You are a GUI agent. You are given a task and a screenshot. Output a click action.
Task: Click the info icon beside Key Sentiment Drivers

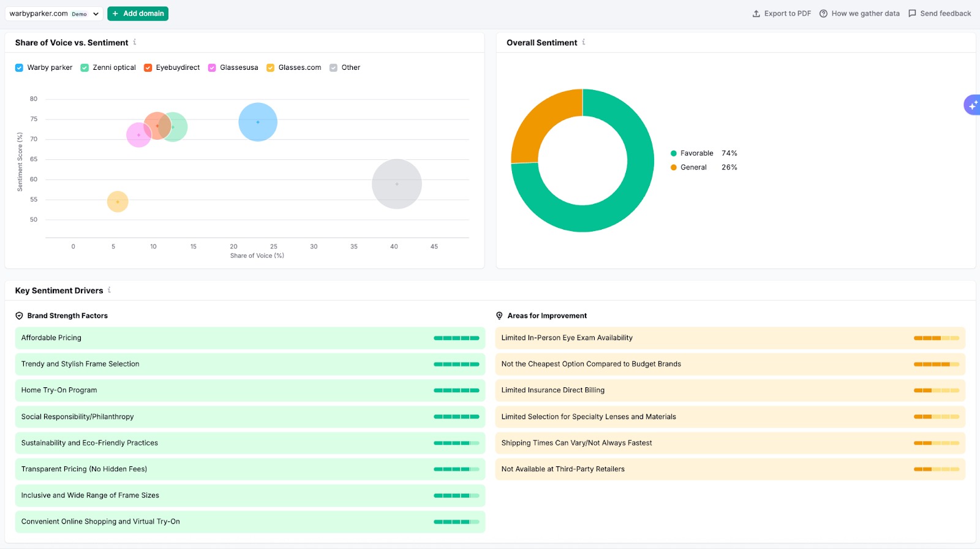(110, 290)
